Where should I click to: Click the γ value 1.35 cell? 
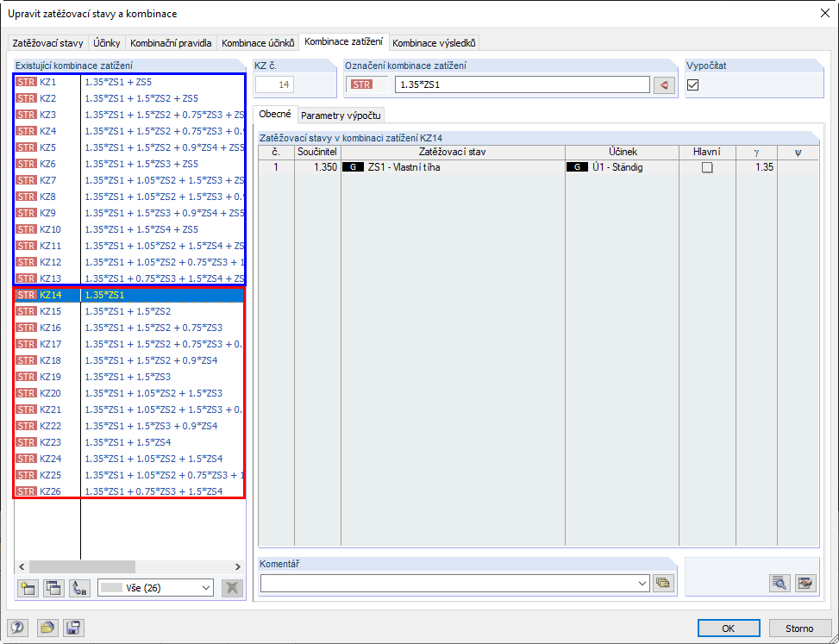click(x=756, y=167)
